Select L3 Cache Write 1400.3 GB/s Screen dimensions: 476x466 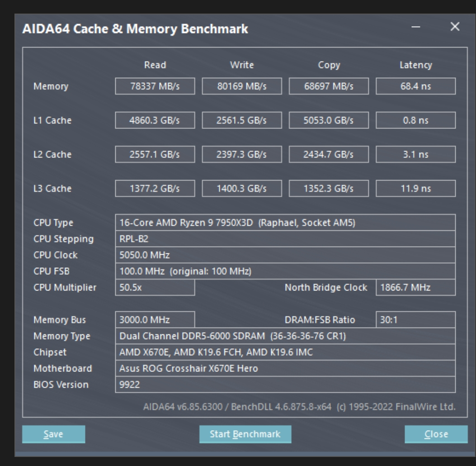pos(242,188)
